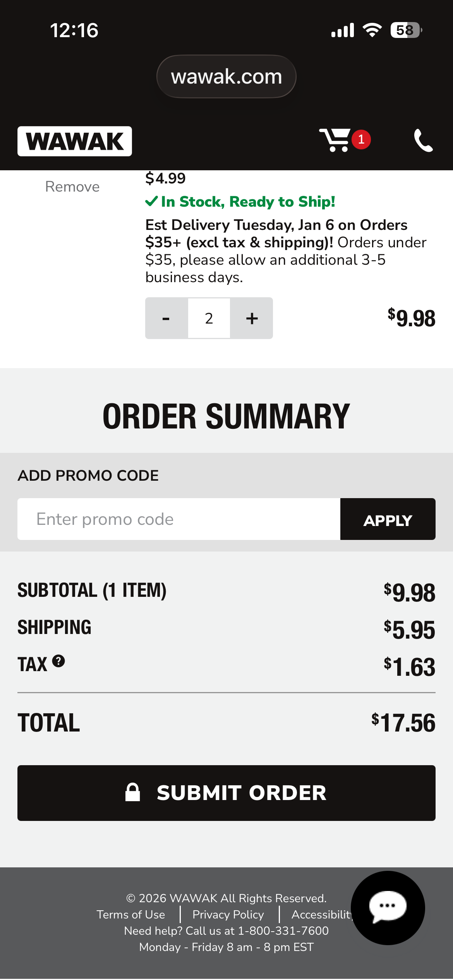This screenshot has height=980, width=453.
Task: Increase item quantity with plus button
Action: click(252, 319)
